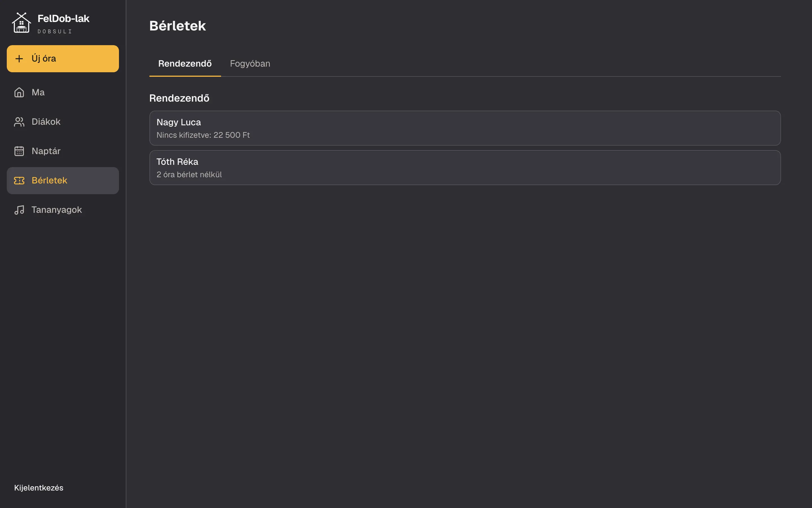Click the plus icon on Új óra
The image size is (812, 508).
pos(19,58)
